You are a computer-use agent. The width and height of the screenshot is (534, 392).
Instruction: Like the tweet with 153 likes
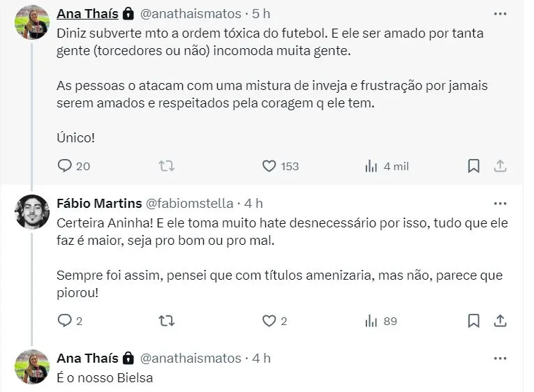pyautogui.click(x=269, y=166)
